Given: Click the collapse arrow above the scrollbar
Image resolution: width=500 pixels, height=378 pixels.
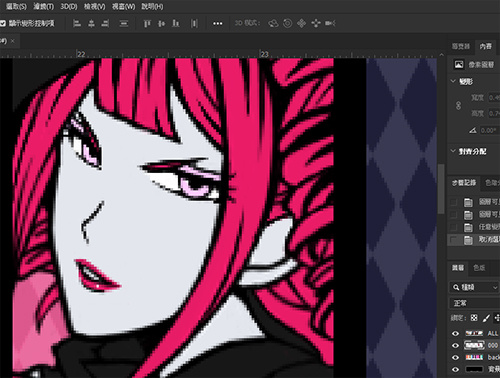Looking at the screenshot, I should tap(441, 55).
